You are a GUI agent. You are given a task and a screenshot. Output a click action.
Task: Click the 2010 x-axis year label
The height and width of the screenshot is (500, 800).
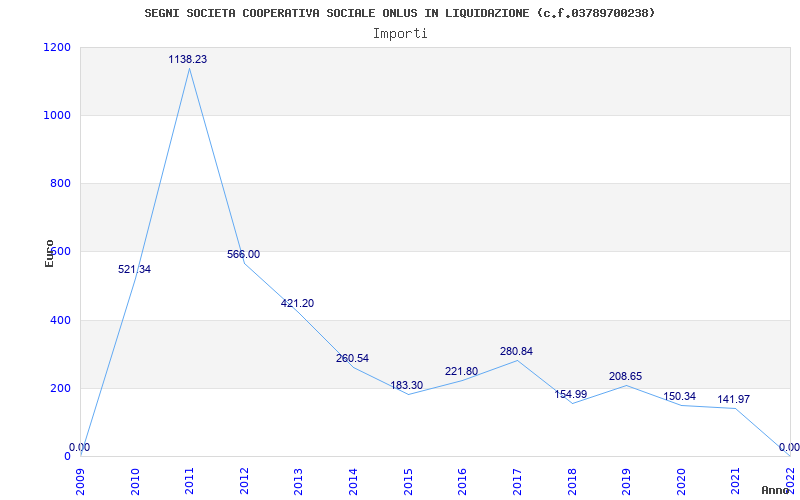pyautogui.click(x=135, y=482)
